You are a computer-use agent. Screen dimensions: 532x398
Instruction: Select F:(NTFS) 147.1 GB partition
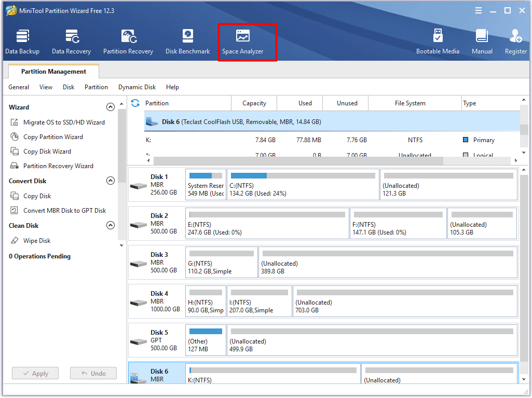click(x=398, y=224)
